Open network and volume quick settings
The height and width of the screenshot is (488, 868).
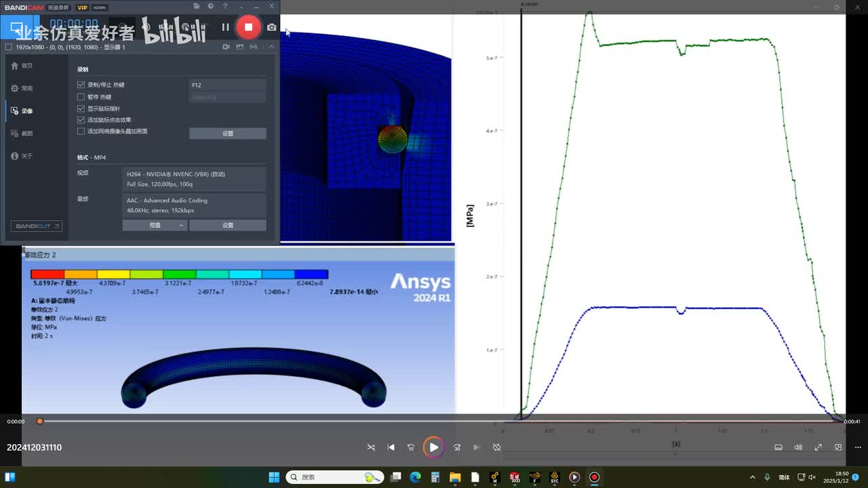coord(807,477)
